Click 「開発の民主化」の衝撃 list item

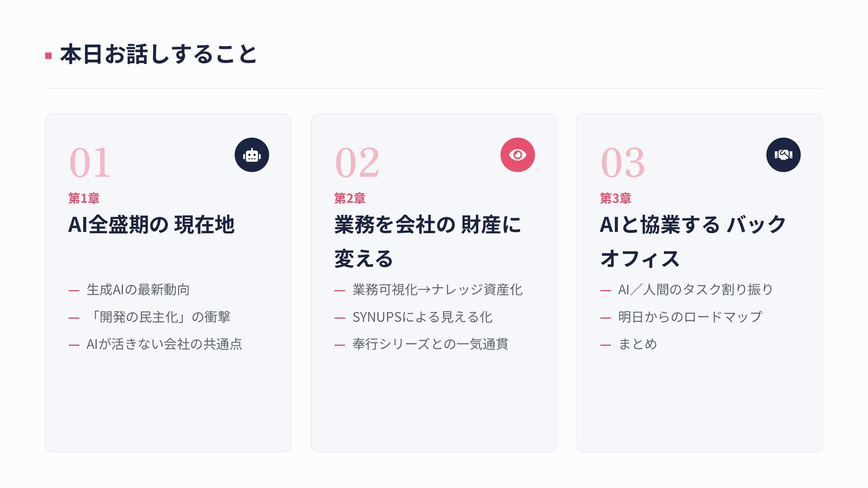[158, 317]
